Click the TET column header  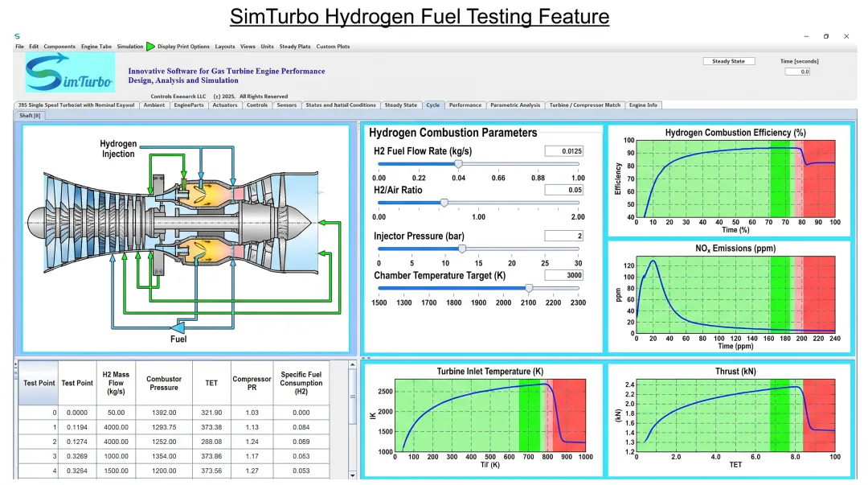click(x=211, y=383)
